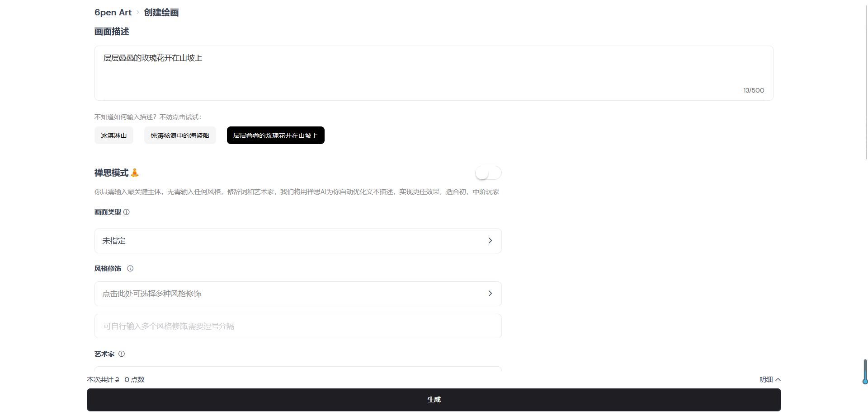
Task: Open the 画面类型 selector showing 未指定
Action: (298, 241)
